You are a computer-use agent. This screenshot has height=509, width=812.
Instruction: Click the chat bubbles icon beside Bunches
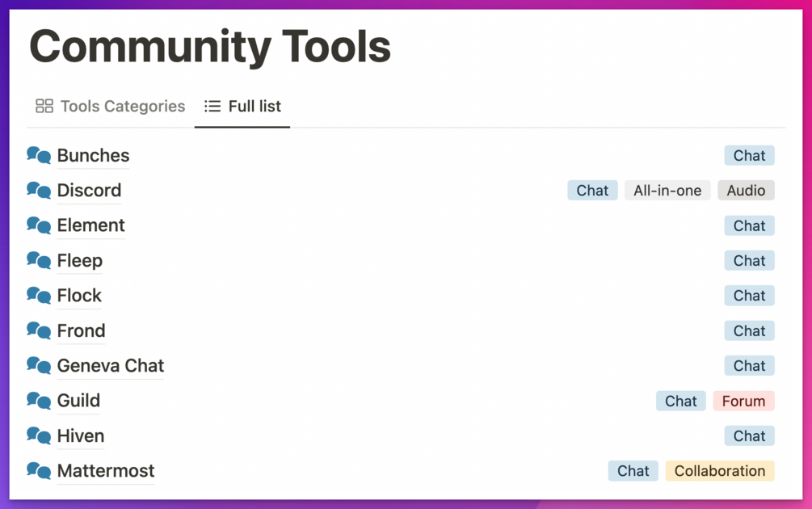coord(39,155)
